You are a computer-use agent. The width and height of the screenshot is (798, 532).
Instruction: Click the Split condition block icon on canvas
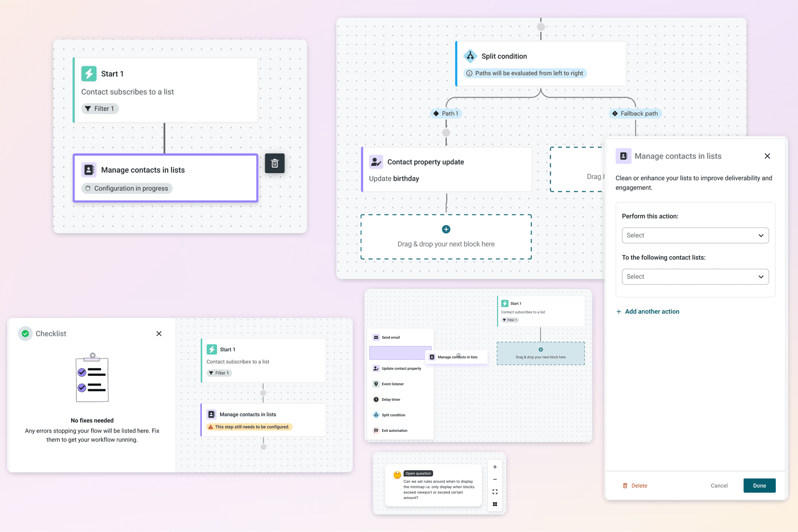[x=470, y=56]
